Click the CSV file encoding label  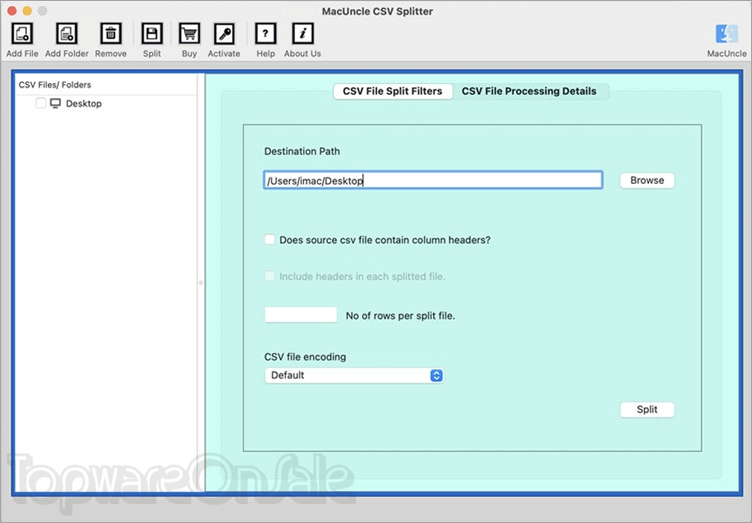point(305,357)
